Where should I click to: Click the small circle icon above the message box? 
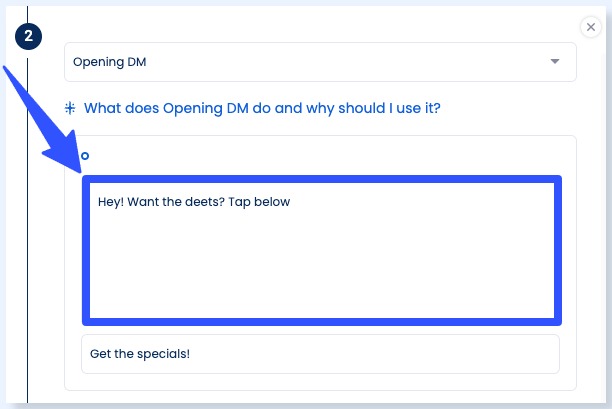click(85, 156)
